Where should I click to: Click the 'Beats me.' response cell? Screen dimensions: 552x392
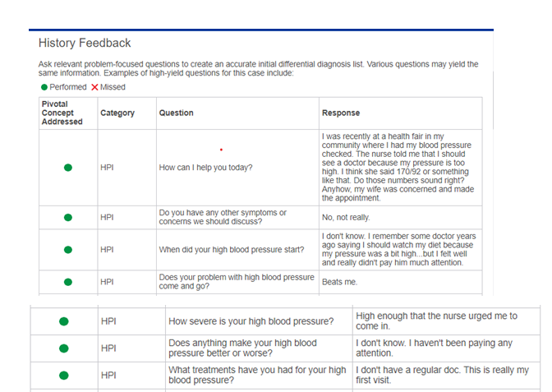tap(401, 282)
